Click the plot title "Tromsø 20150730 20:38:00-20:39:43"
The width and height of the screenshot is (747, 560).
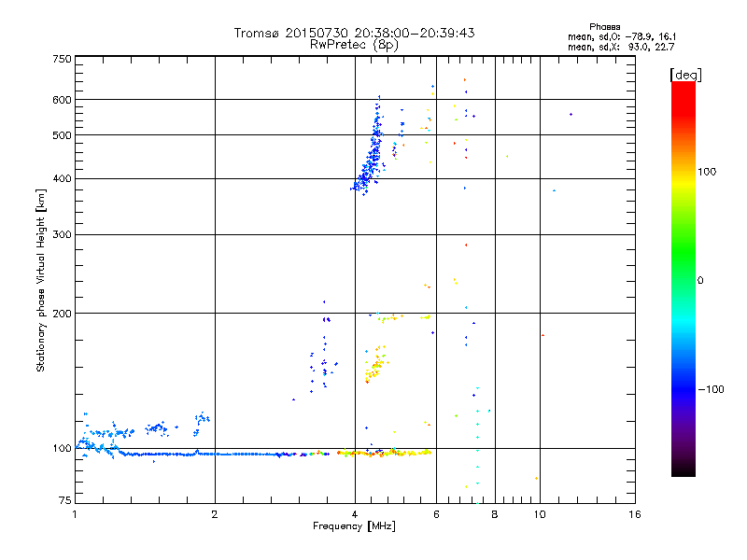pyautogui.click(x=354, y=33)
